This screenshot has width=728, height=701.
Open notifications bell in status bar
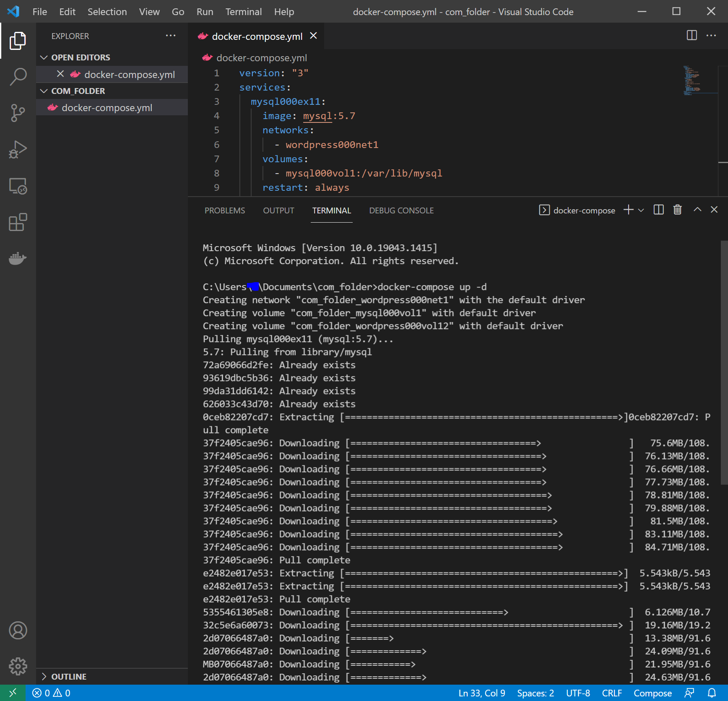[712, 693]
